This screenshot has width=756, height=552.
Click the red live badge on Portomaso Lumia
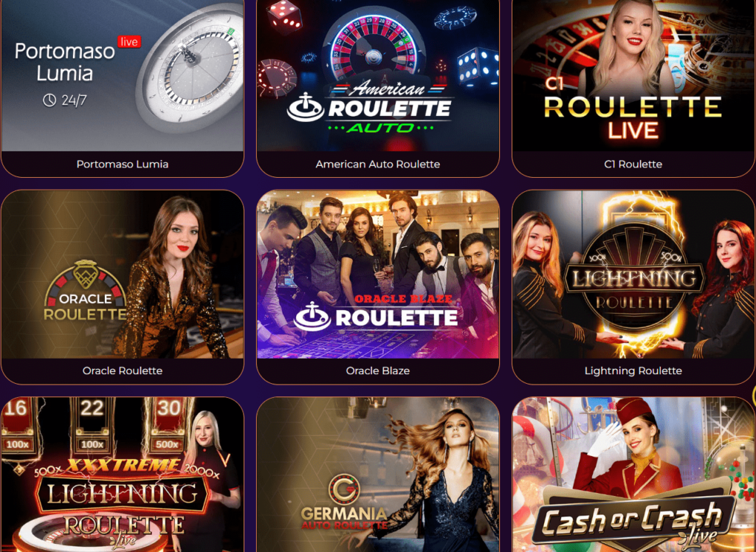[x=129, y=42]
